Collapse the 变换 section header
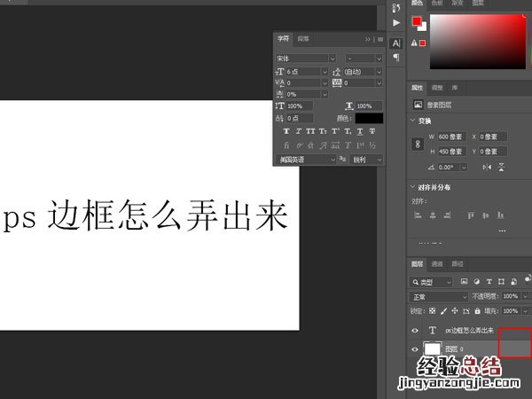Screen dimensions: 532x399 coord(426,121)
